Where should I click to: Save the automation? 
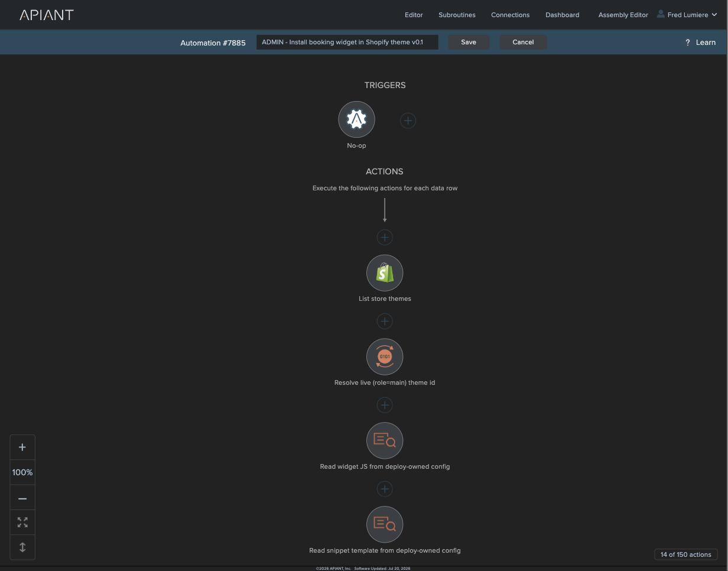tap(469, 42)
